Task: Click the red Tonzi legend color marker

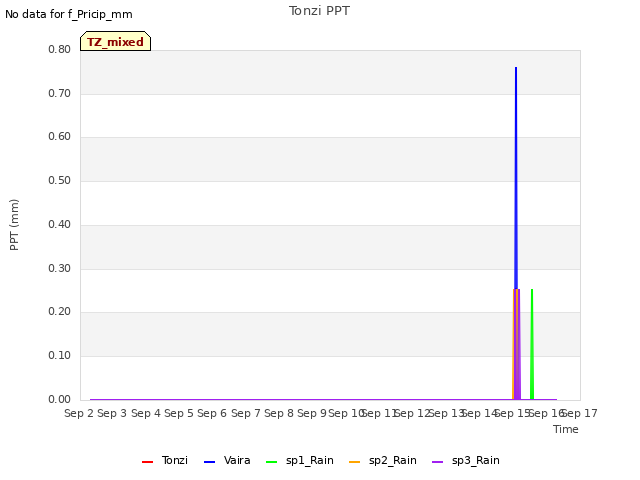Action: click(147, 462)
